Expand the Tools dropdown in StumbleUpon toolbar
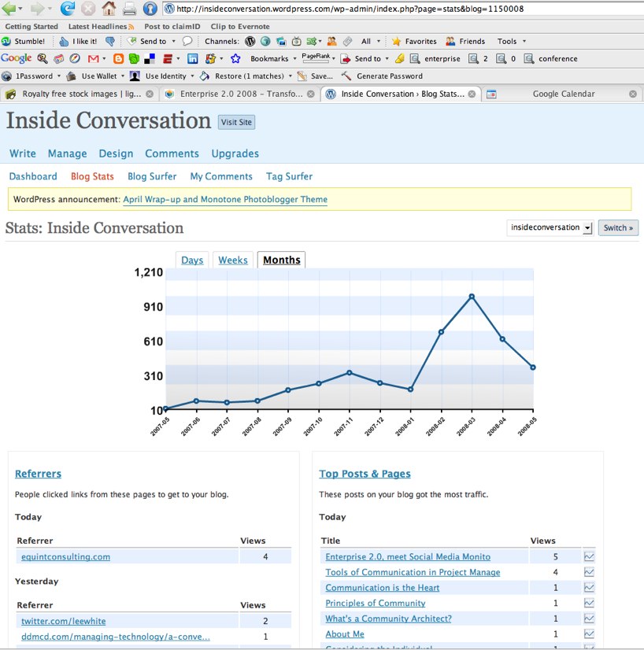Viewport: 644px width, 650px height. coord(511,42)
